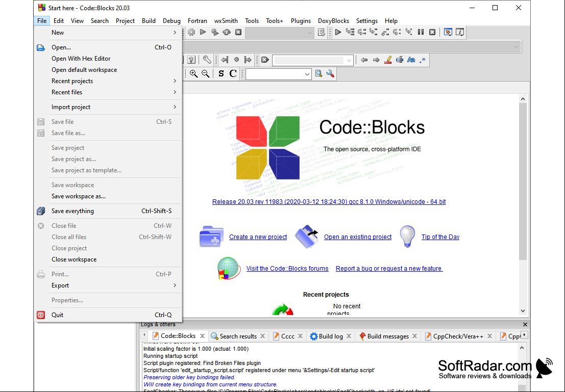This screenshot has width=565, height=392.
Task: Start the debugger with Debug/Continue icon
Action: click(338, 33)
